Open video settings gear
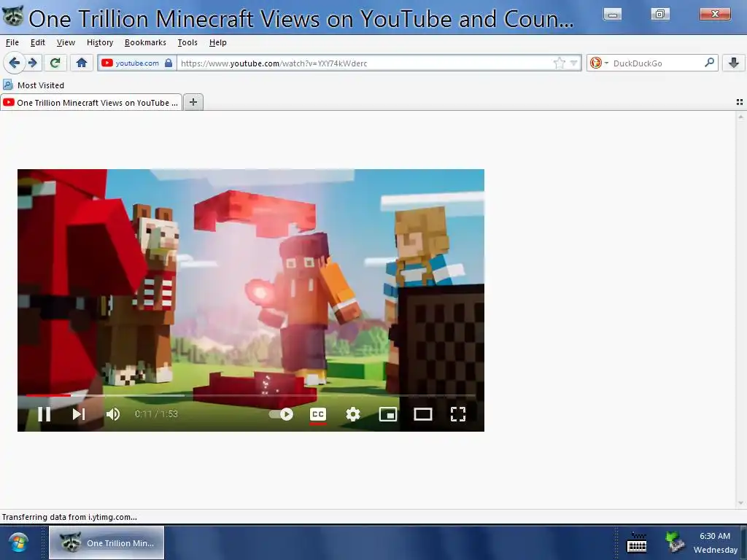Viewport: 747px width, 560px height. pos(352,414)
